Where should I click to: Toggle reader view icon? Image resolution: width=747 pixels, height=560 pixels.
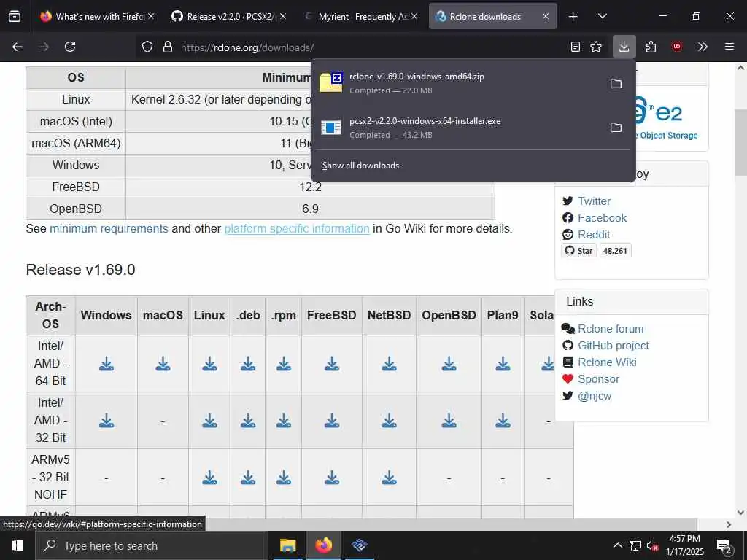[576, 47]
